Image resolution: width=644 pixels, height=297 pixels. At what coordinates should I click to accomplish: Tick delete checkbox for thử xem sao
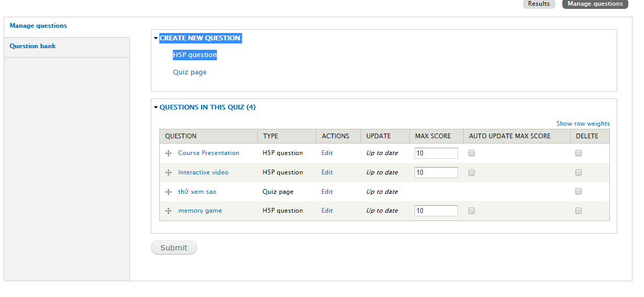(x=578, y=192)
